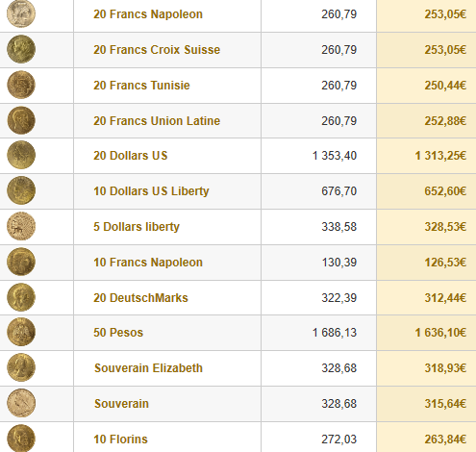Select the 263,84€ price for 10 Florins
Screen dimensions: 476x452
point(445,439)
